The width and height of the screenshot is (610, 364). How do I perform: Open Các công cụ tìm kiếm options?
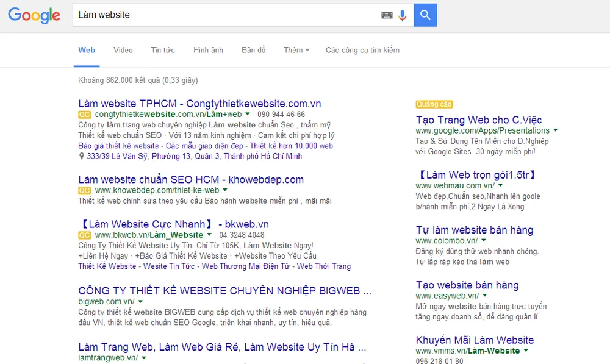pos(362,50)
